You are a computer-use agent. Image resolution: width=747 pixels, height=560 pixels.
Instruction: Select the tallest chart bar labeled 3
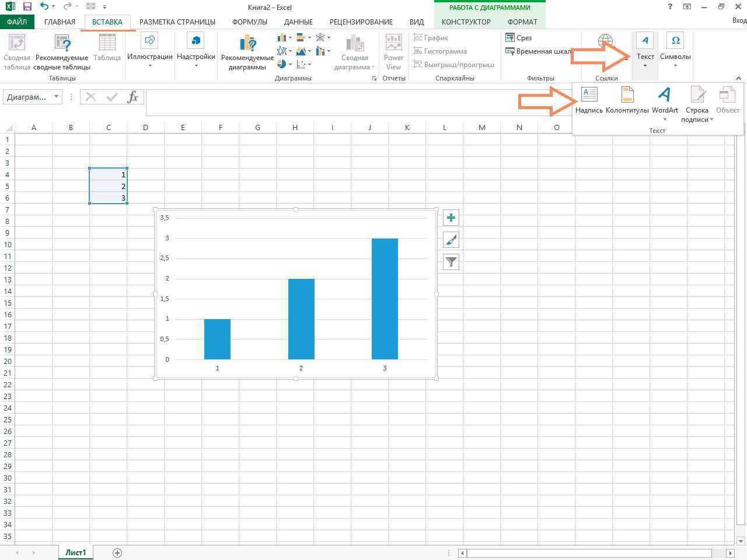pyautogui.click(x=385, y=299)
